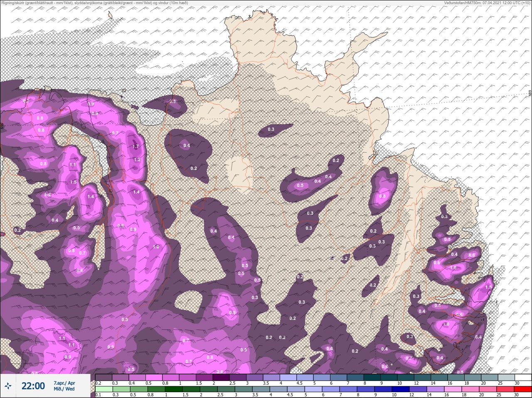The width and height of the screenshot is (532, 398).
Task: Click the top legend row label 14
Action: pyautogui.click(x=433, y=383)
